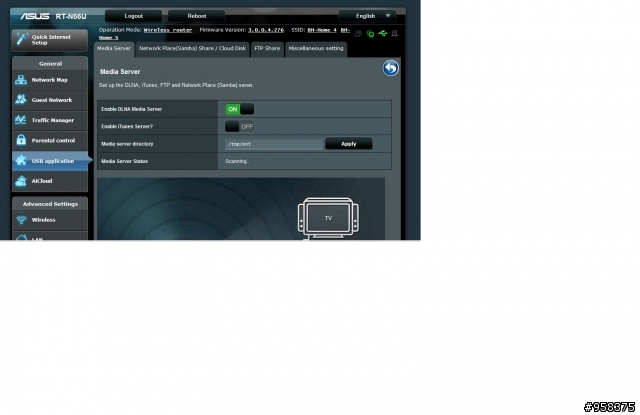Click the green internet status icon
The image size is (640, 415).
click(x=371, y=34)
